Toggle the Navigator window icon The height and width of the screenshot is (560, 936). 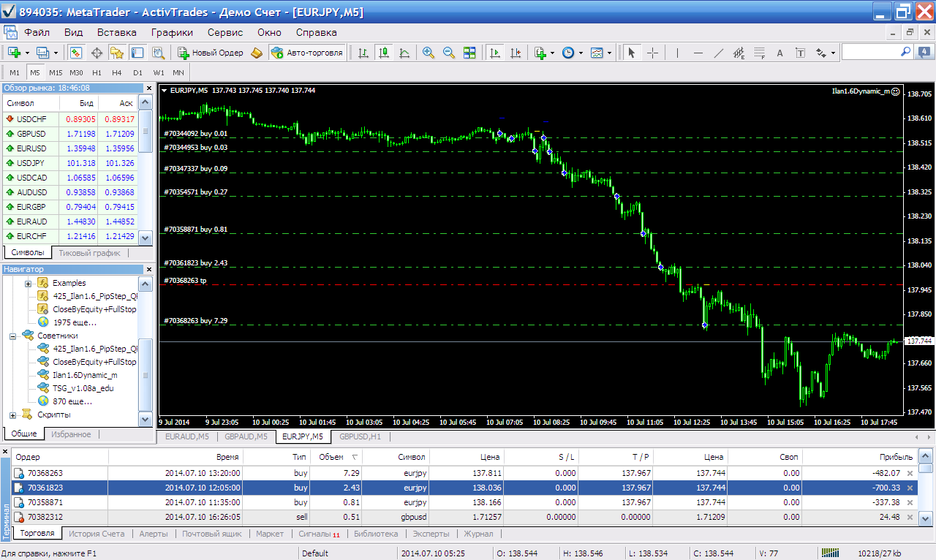click(117, 53)
